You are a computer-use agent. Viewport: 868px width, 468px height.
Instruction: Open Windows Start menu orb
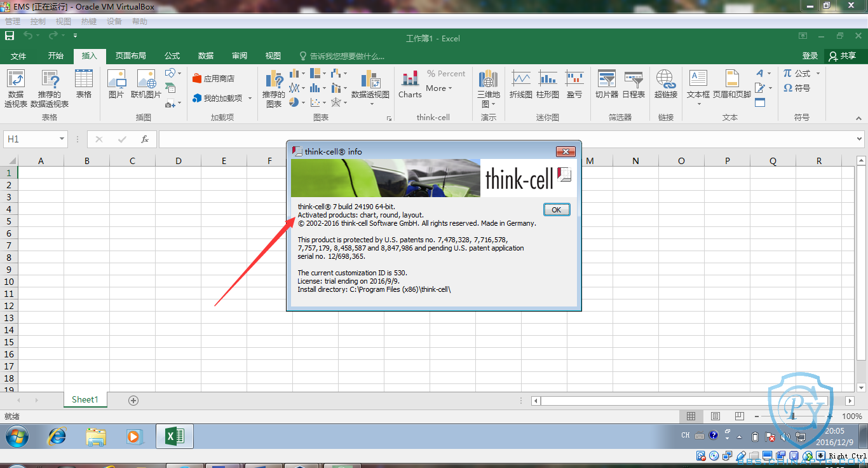point(17,436)
